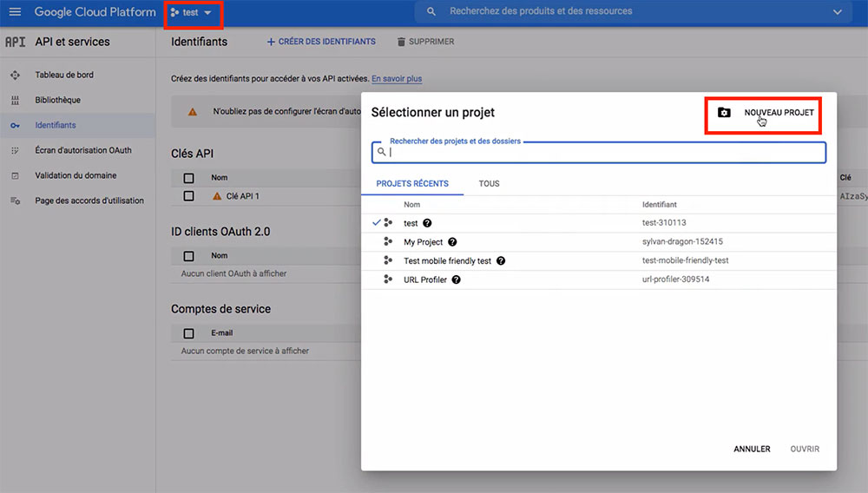Open Écran d'autorisation OAuth page
Image resolution: width=868 pixels, height=493 pixels.
(83, 150)
